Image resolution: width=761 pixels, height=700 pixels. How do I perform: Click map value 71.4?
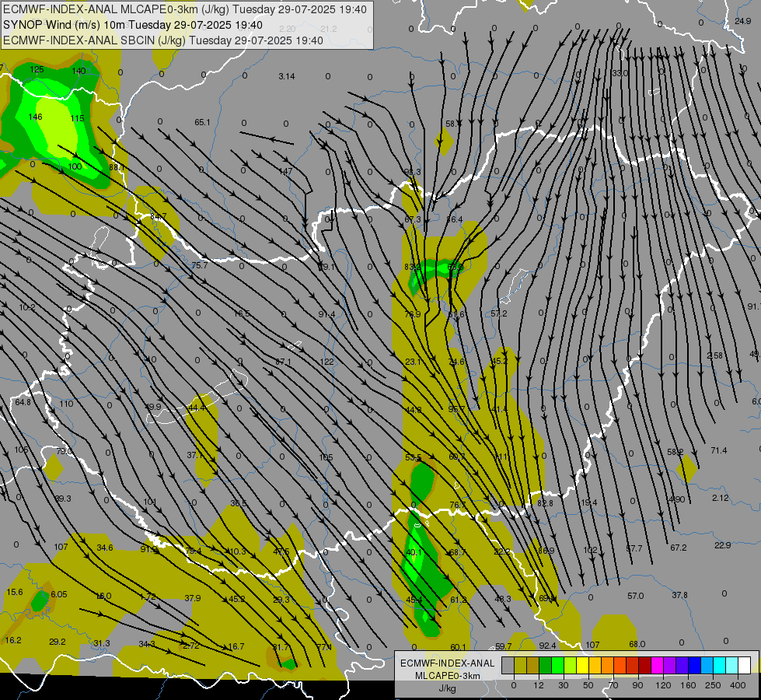719,450
